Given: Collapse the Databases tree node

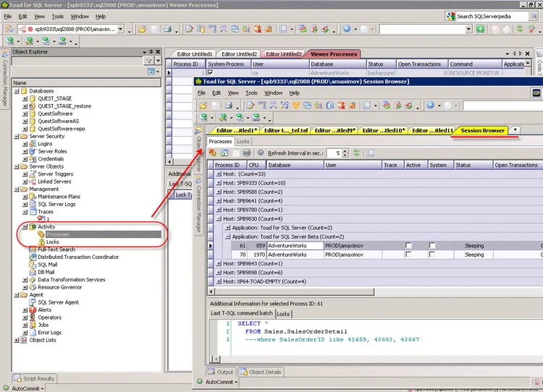Looking at the screenshot, I should (x=16, y=91).
